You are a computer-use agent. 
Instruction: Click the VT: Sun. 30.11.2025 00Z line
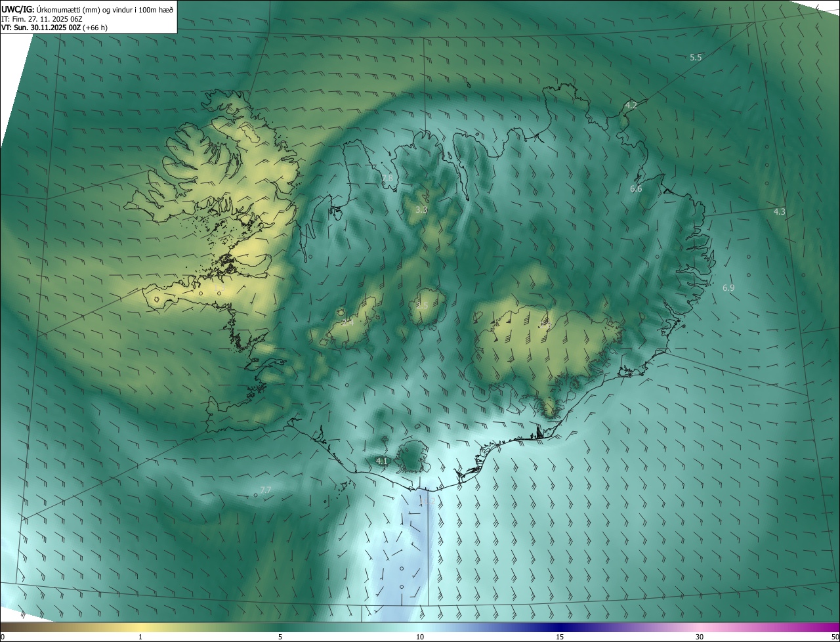[54, 28]
